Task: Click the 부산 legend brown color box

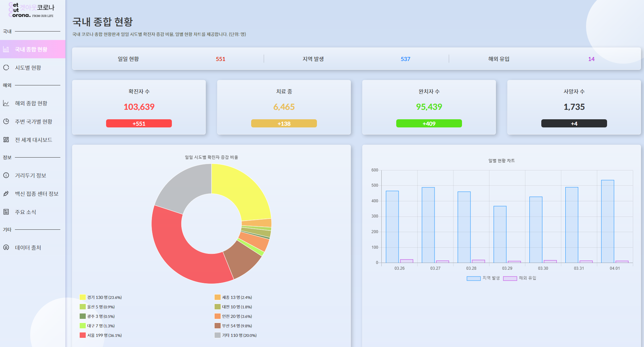Action: [x=218, y=326]
